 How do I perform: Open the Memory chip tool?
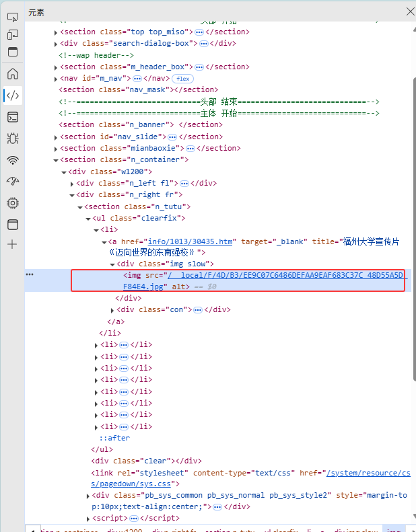pyautogui.click(x=13, y=203)
